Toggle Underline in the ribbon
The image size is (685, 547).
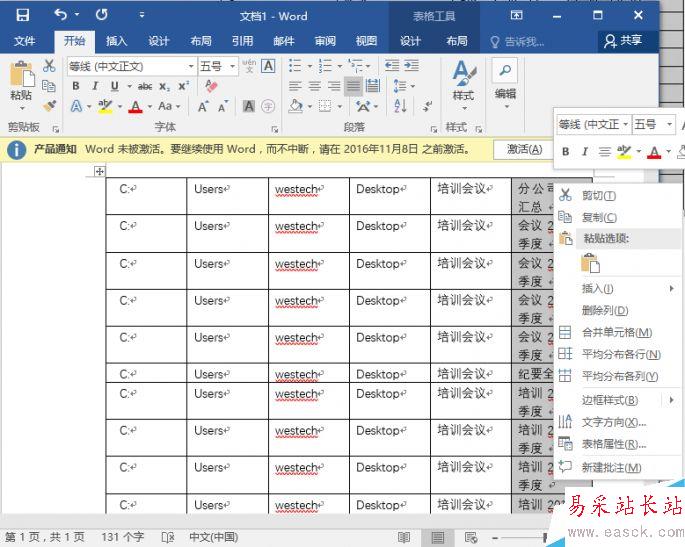pyautogui.click(x=114, y=86)
